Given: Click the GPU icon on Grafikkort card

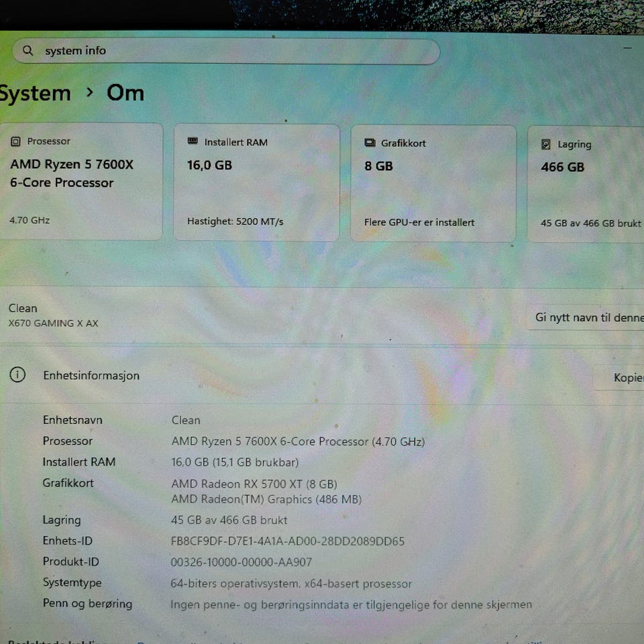Looking at the screenshot, I should point(370,142).
